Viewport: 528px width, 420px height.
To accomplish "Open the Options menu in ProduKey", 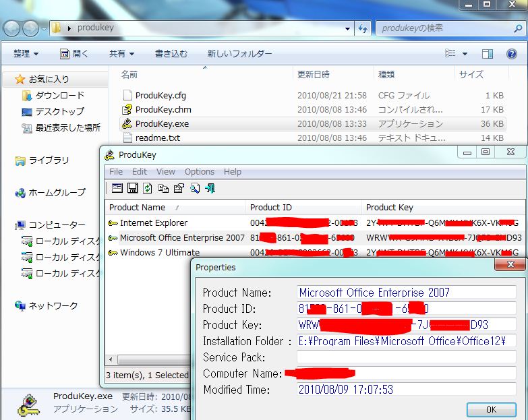I will coord(200,172).
